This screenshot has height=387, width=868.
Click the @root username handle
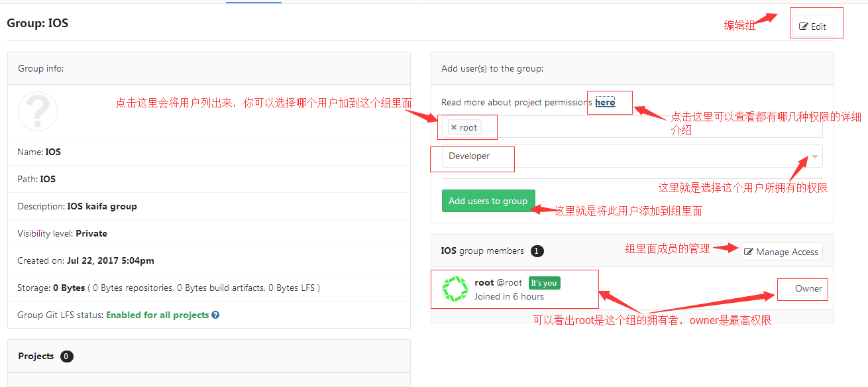tap(510, 283)
